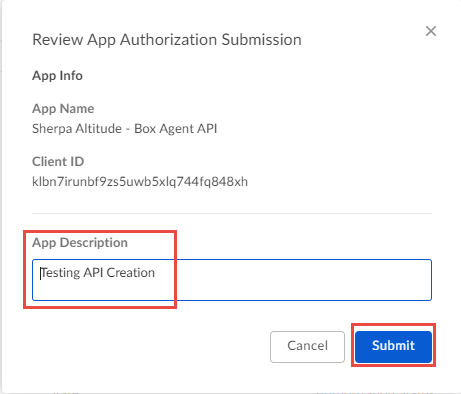Click the App Info heading
This screenshot has height=394, width=461.
pyautogui.click(x=57, y=76)
